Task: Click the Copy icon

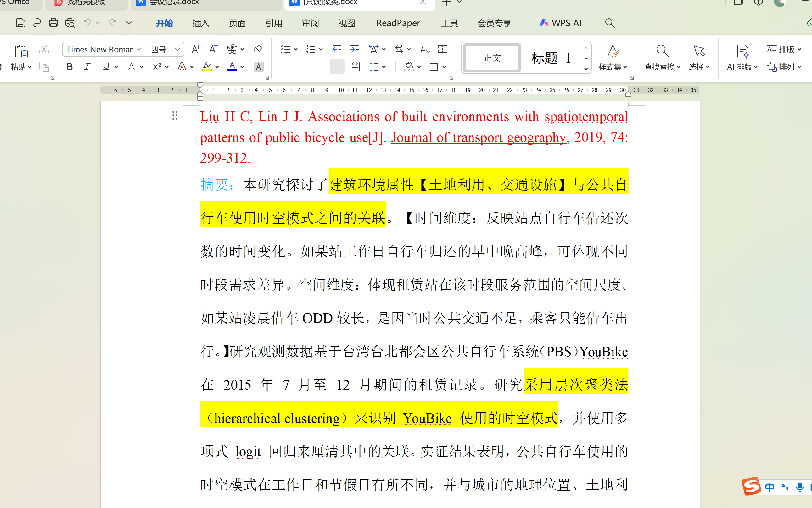Action: [x=44, y=66]
